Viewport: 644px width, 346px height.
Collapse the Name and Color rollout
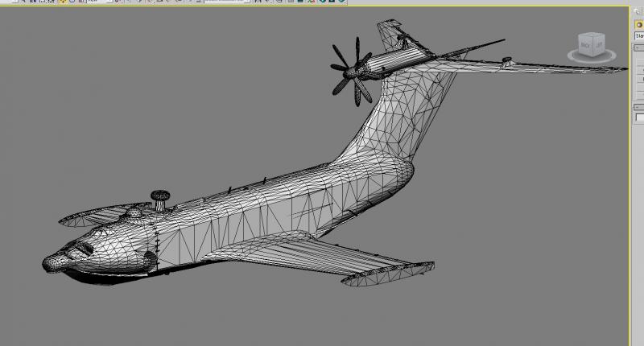[x=638, y=107]
